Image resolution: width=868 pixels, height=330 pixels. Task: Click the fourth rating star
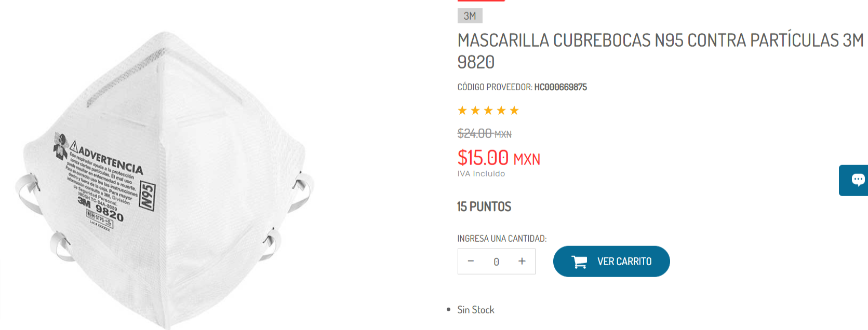point(501,111)
